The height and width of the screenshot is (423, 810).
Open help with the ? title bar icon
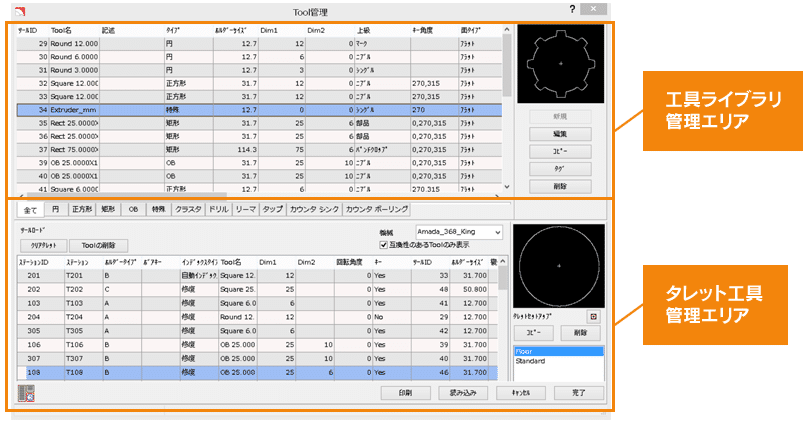[572, 9]
